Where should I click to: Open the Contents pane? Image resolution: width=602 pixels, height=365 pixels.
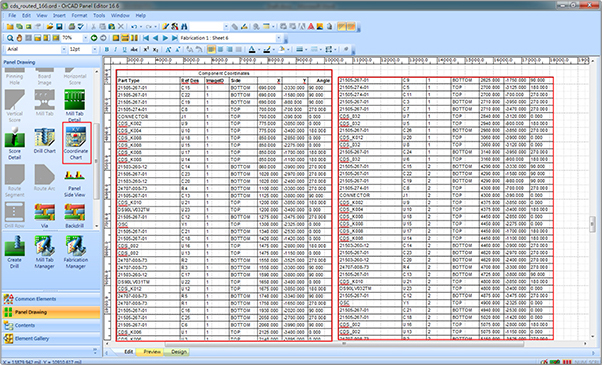51,325
